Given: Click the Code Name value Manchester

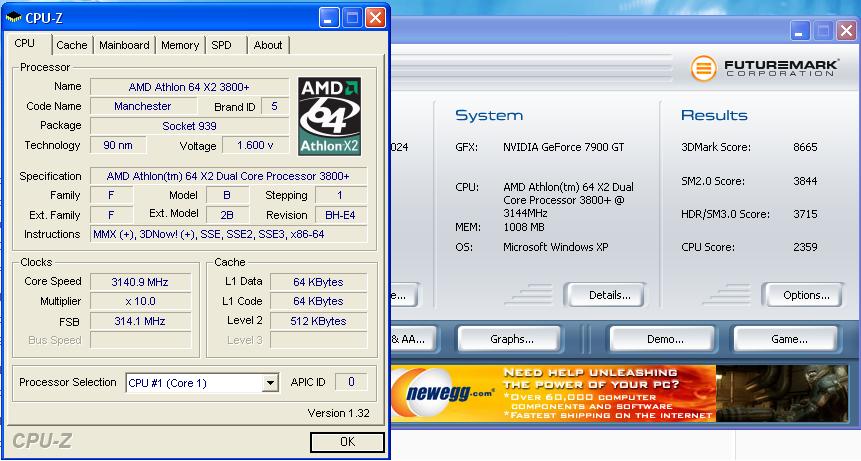Looking at the screenshot, I should 143,106.
